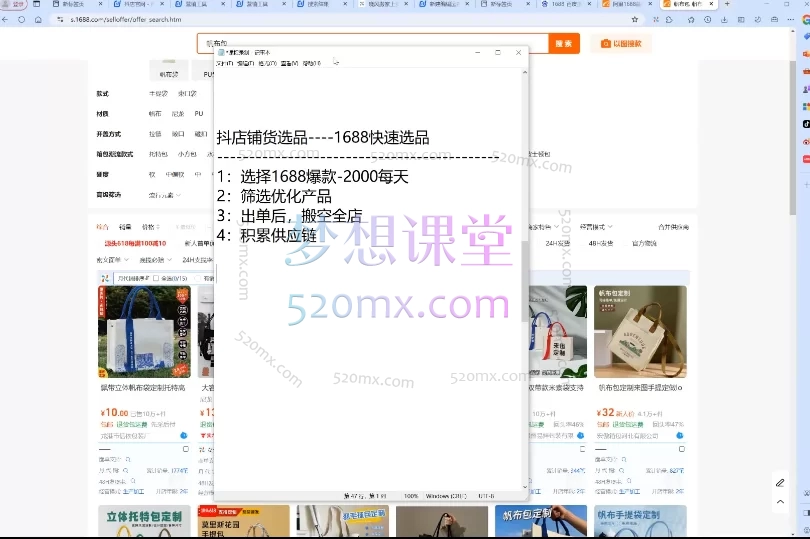
Task: Go to browser home page
Action: [x=38, y=20]
